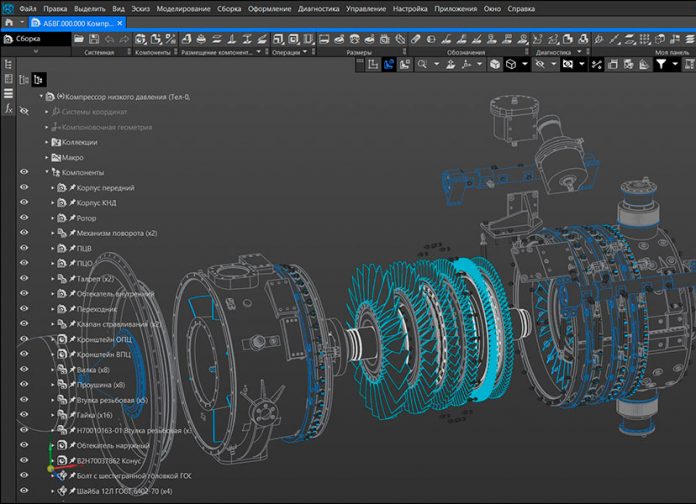Open dropdown arrow next to filter funnel
Screen dimensions: 696x504
pos(675,64)
